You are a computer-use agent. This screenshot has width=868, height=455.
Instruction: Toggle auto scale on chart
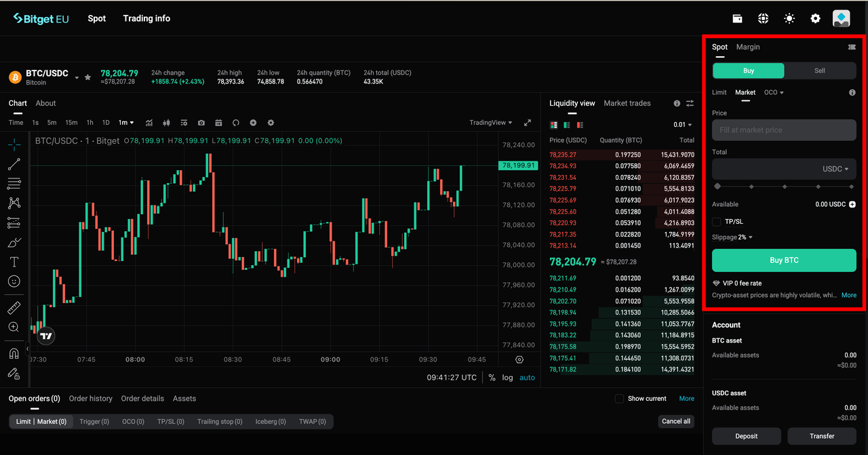point(527,378)
